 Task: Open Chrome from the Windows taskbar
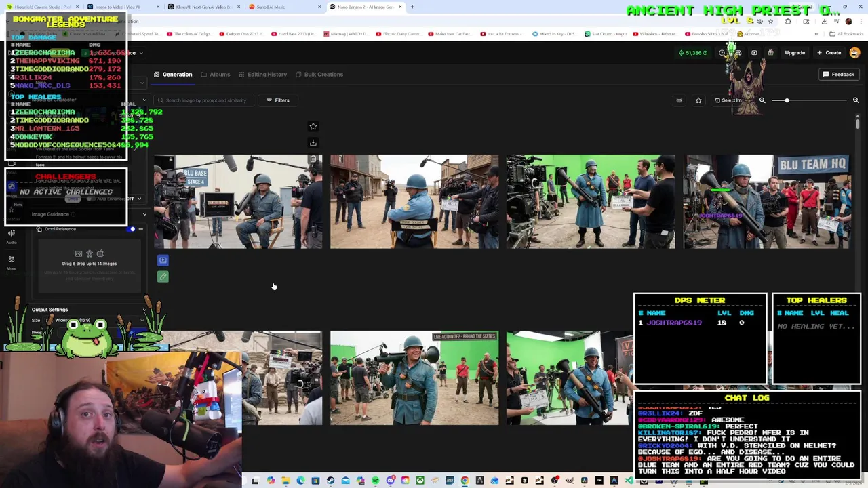tap(465, 481)
